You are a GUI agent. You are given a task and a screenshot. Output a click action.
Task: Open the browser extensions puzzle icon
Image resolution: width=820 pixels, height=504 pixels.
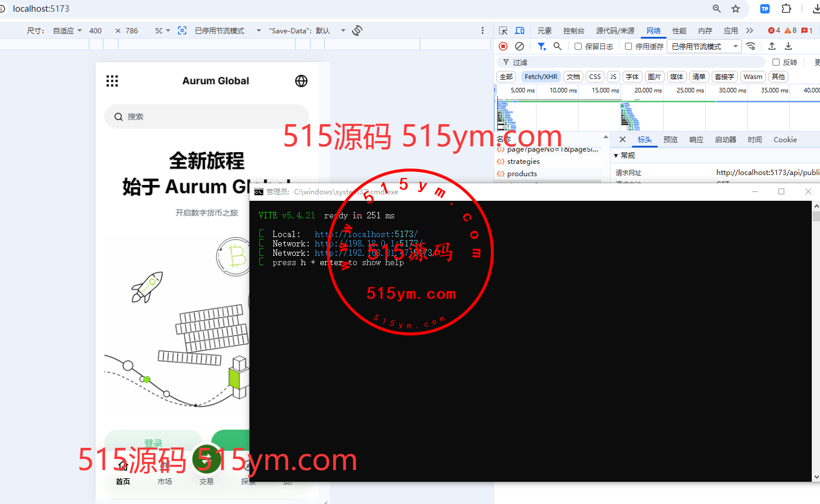tap(787, 9)
